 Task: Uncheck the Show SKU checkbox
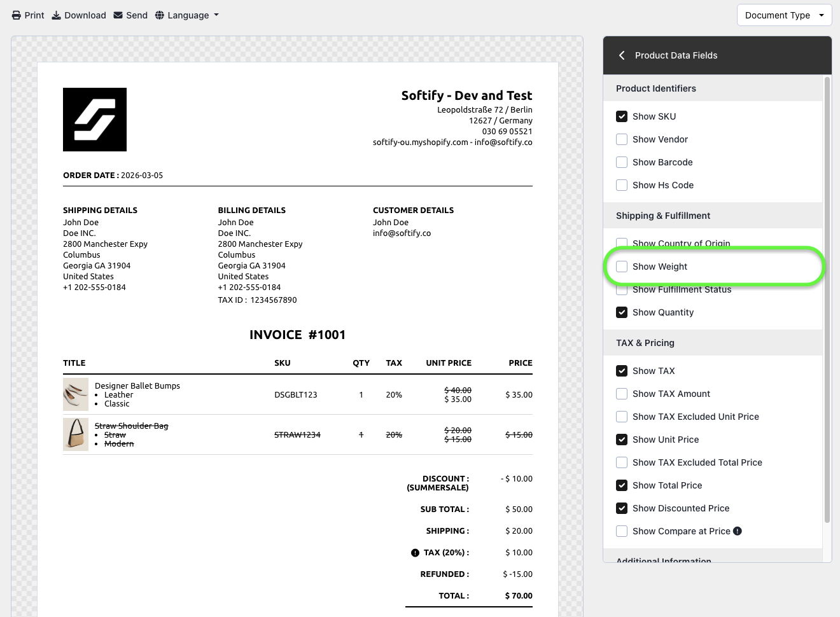[622, 116]
